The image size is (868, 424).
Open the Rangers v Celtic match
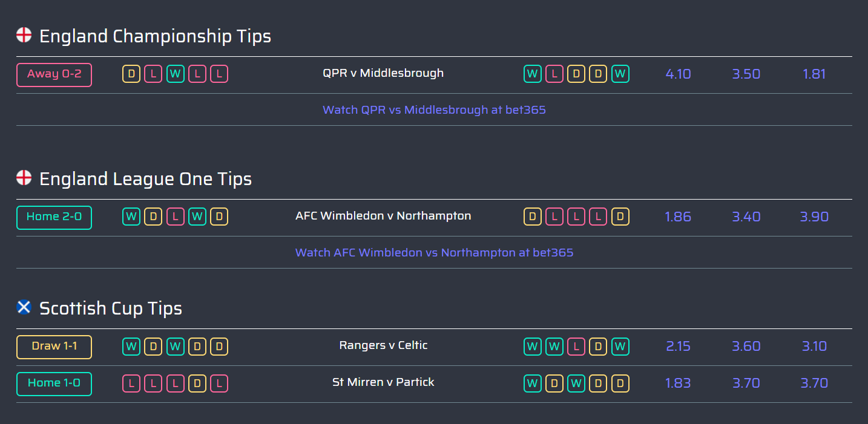point(383,345)
